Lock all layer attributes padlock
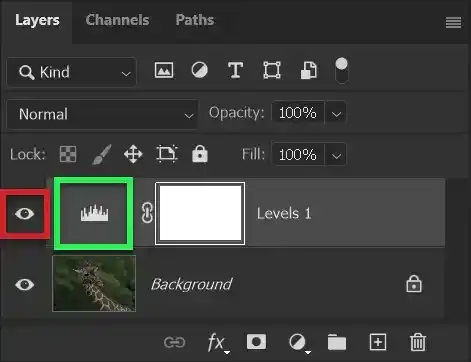 pyautogui.click(x=200, y=154)
